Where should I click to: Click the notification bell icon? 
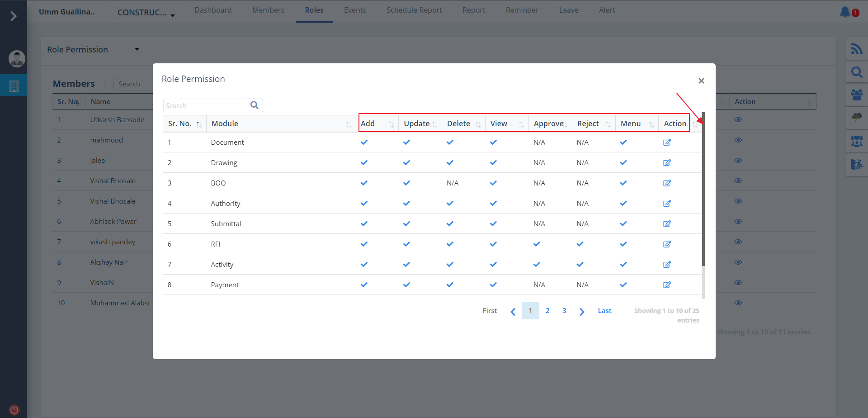coord(845,12)
